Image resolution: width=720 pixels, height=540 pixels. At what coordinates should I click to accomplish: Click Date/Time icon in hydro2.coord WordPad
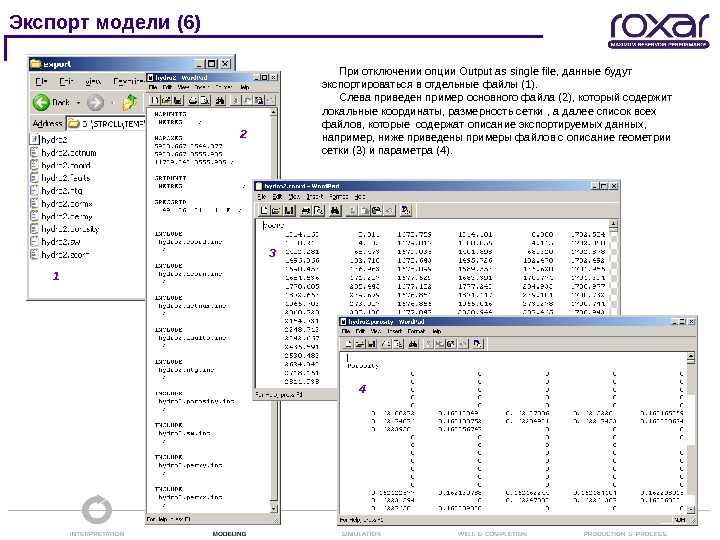[x=405, y=210]
